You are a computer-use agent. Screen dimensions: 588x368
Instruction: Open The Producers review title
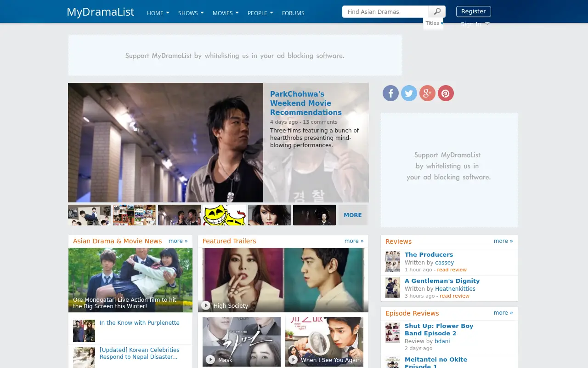point(429,254)
